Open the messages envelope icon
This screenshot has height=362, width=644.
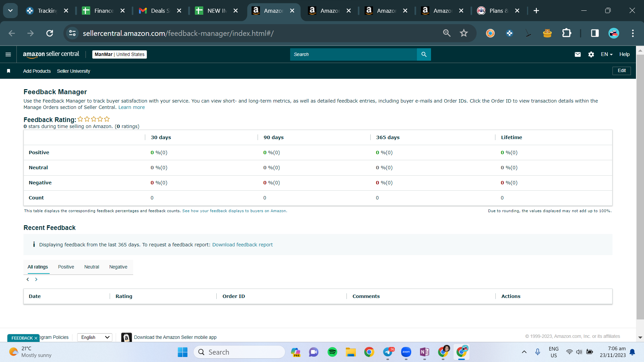tap(578, 54)
